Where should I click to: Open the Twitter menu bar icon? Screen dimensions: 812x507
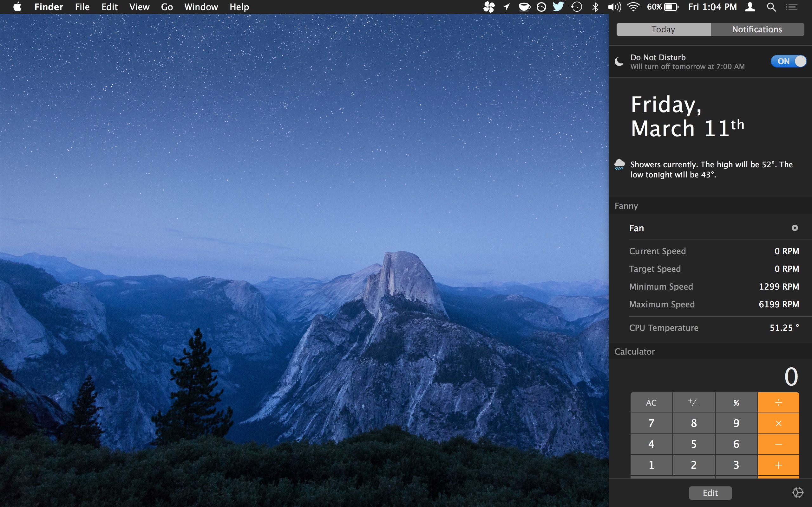pyautogui.click(x=558, y=7)
